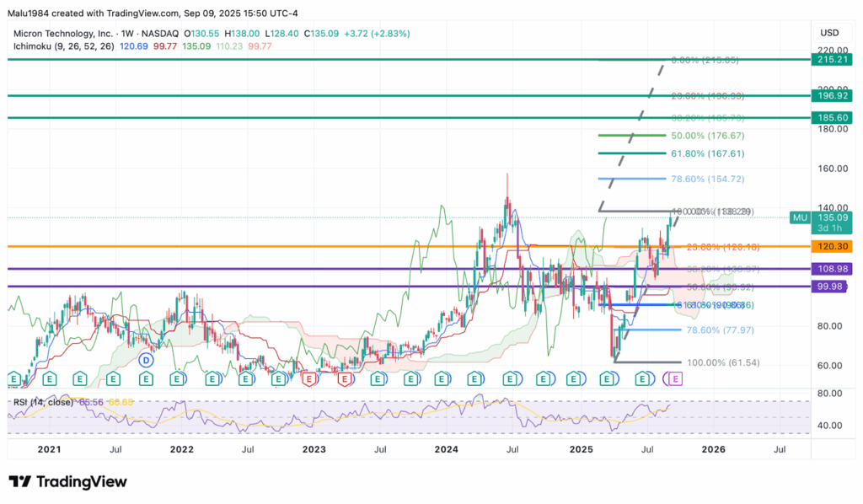Viewport: 863px width, 504px height.
Task: Click the purple E upcoming earnings marker
Action: [674, 379]
